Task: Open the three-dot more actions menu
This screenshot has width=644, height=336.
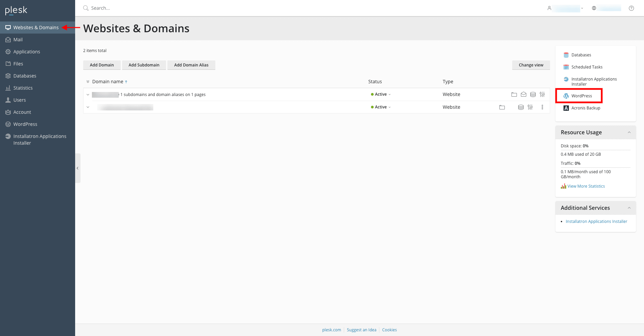Action: tap(542, 107)
